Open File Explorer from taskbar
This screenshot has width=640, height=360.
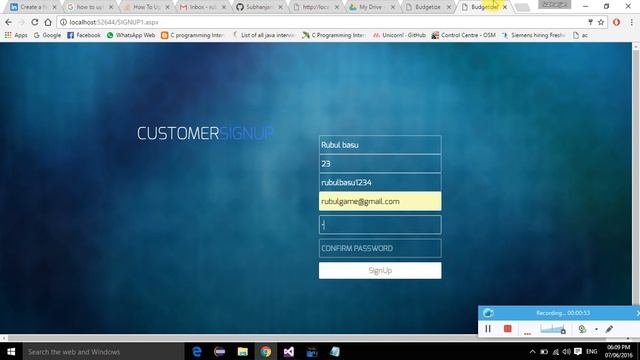tap(242, 351)
